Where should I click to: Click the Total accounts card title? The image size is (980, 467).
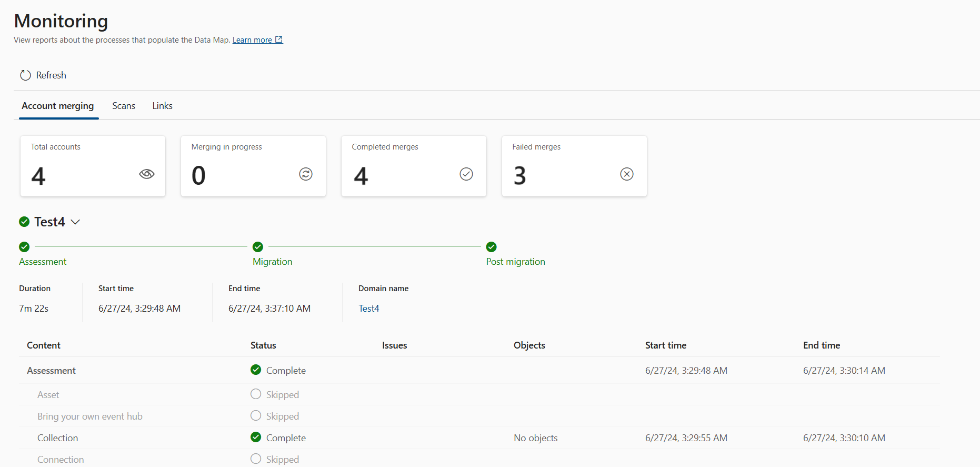56,147
